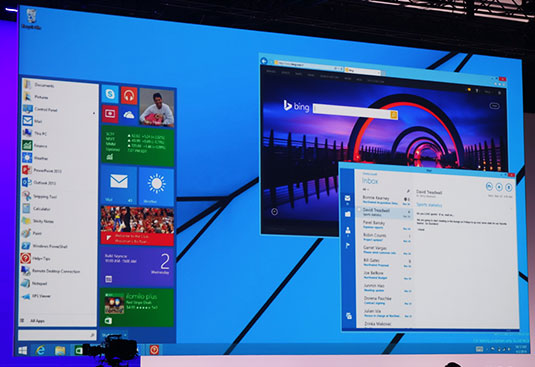Click the Windows Start button

[x=23, y=350]
